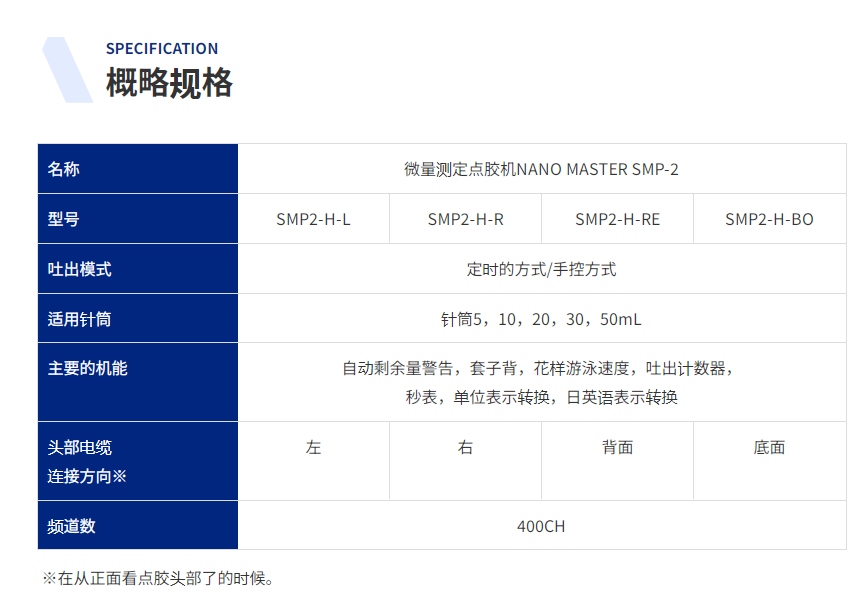848x594 pixels.
Task: Click the product name NANO MASTER SMP-2 cell
Action: click(x=540, y=169)
